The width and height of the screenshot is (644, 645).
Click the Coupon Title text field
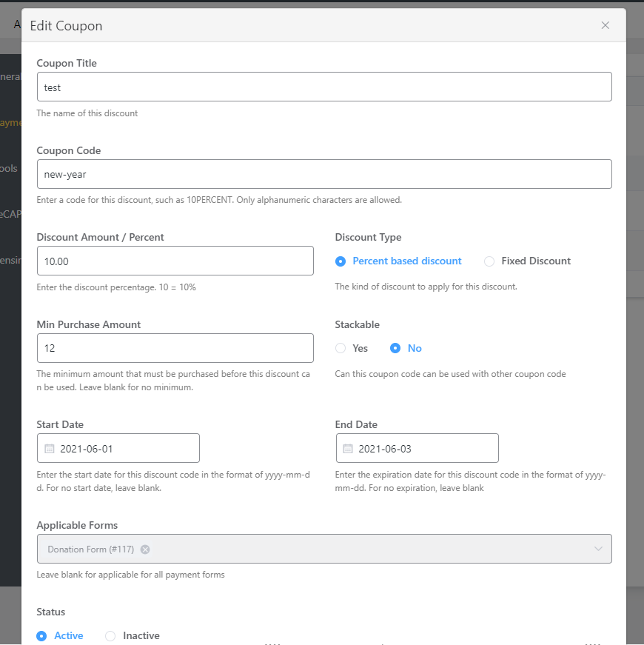click(323, 87)
